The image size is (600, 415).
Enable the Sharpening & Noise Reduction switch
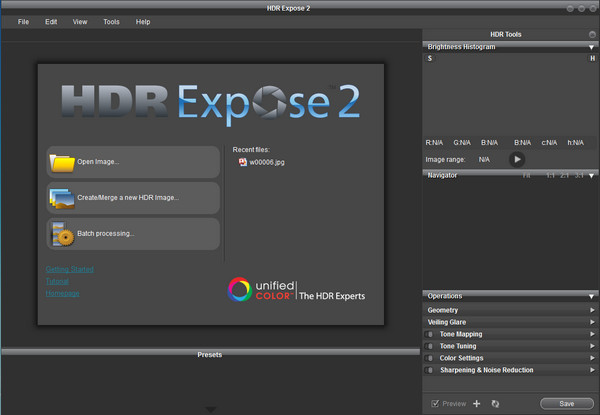[430, 370]
